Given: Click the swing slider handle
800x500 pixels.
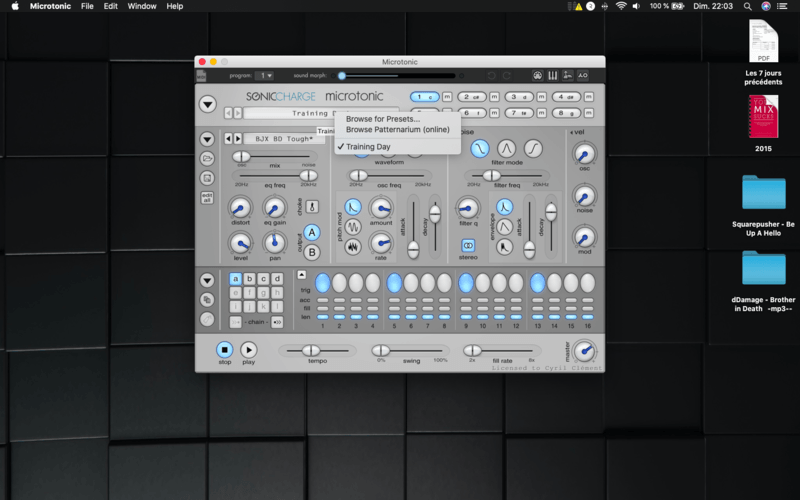Looking at the screenshot, I should coord(381,350).
